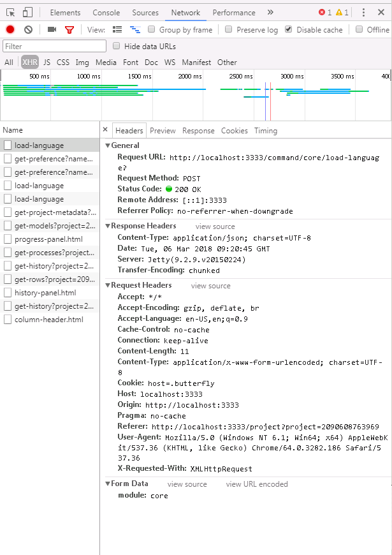Switch to the Console tab
The image size is (392, 555).
coord(106,12)
